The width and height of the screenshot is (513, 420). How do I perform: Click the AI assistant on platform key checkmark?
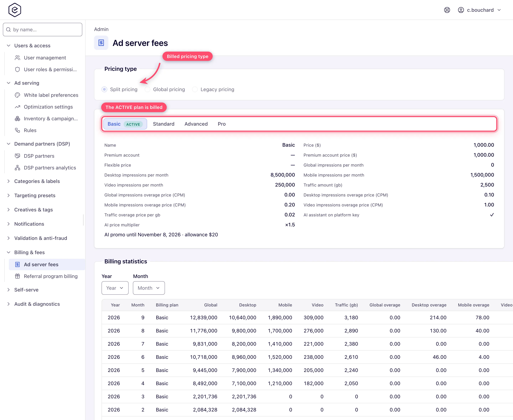tap(492, 215)
